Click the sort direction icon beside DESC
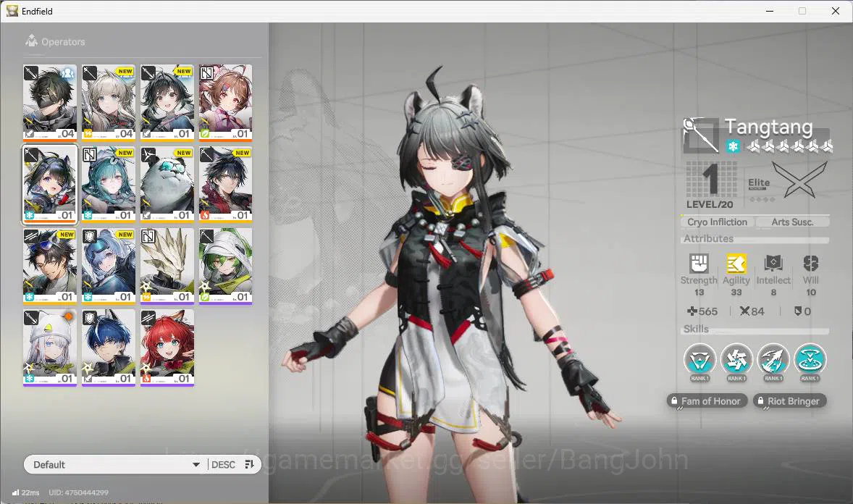The height and width of the screenshot is (504, 853). (250, 464)
